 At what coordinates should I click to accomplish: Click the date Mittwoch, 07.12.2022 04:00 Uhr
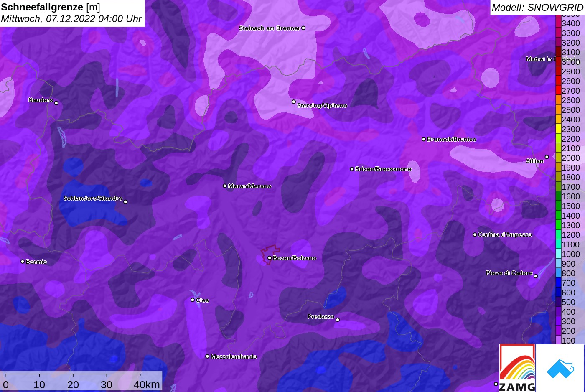click(71, 19)
